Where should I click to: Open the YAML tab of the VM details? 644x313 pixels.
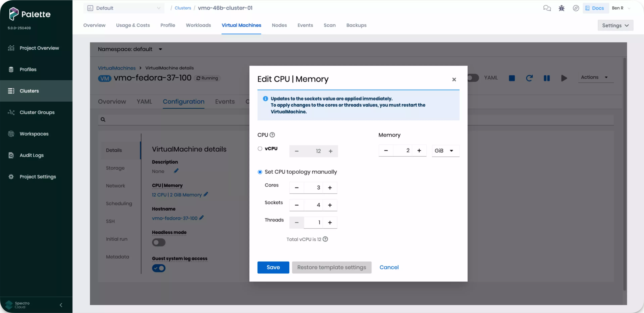[x=144, y=102]
